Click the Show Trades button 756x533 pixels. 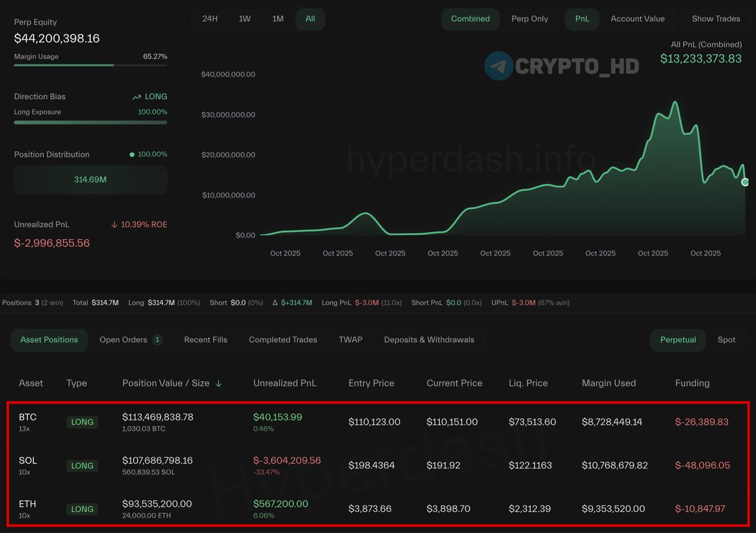click(715, 19)
